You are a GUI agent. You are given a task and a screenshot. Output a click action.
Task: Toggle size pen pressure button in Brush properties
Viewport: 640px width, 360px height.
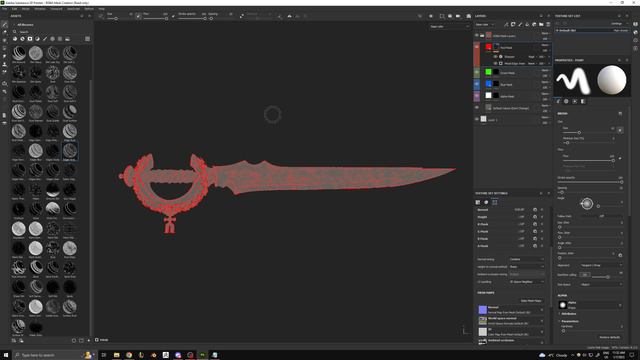click(620, 130)
